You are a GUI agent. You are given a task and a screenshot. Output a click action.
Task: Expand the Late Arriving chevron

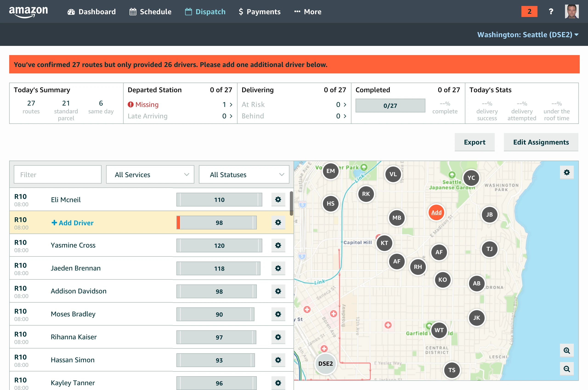[x=231, y=116]
